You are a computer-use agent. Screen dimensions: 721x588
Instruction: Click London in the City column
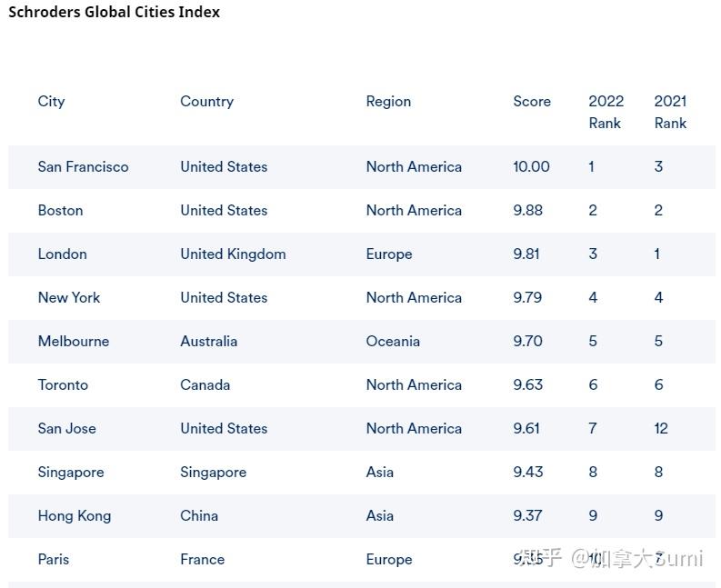pos(62,254)
